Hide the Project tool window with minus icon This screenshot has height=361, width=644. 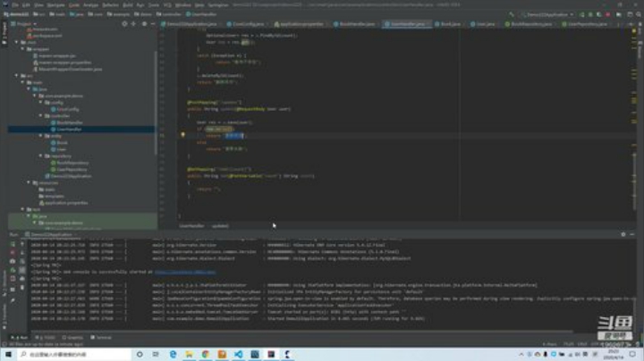point(153,24)
